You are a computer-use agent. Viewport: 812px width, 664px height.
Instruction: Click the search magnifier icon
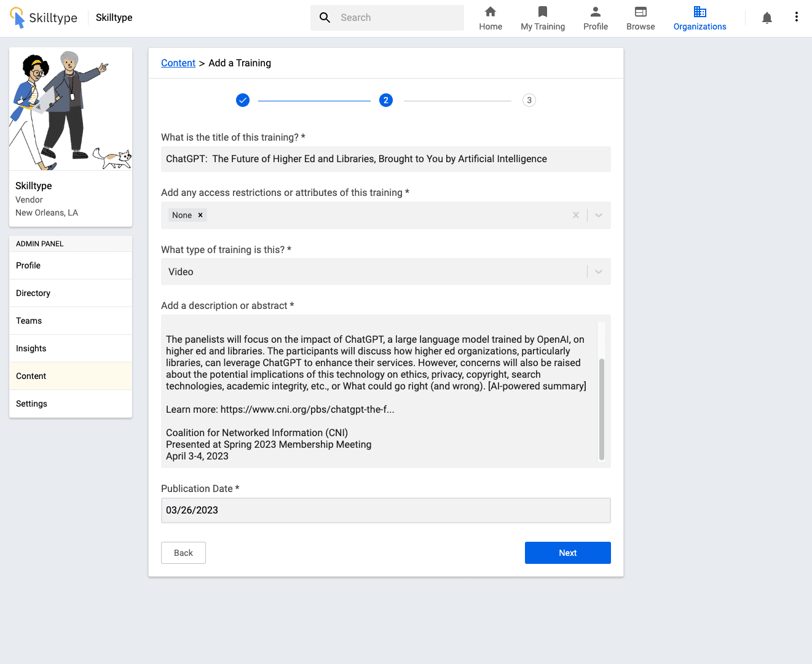325,18
